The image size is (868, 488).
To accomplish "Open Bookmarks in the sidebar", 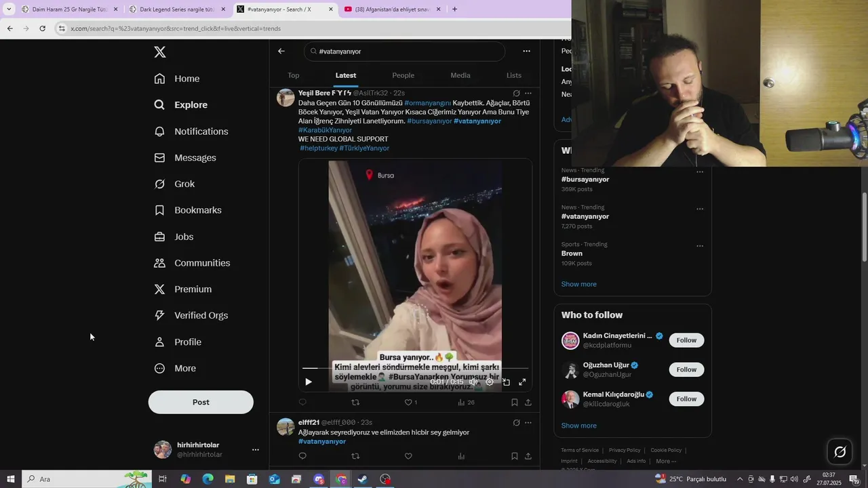I will pyautogui.click(x=188, y=210).
